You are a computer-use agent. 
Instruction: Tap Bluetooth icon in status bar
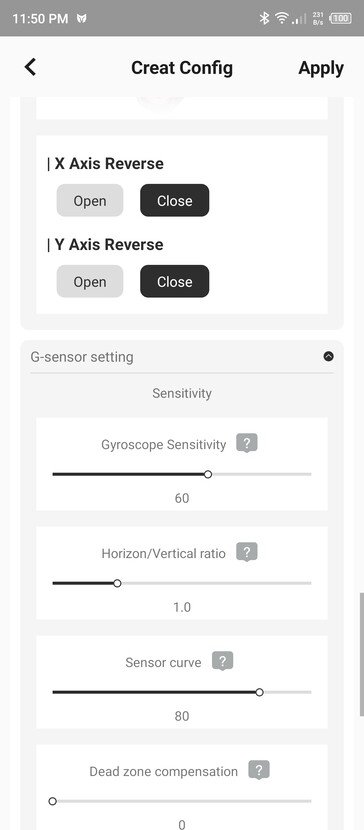point(265,19)
